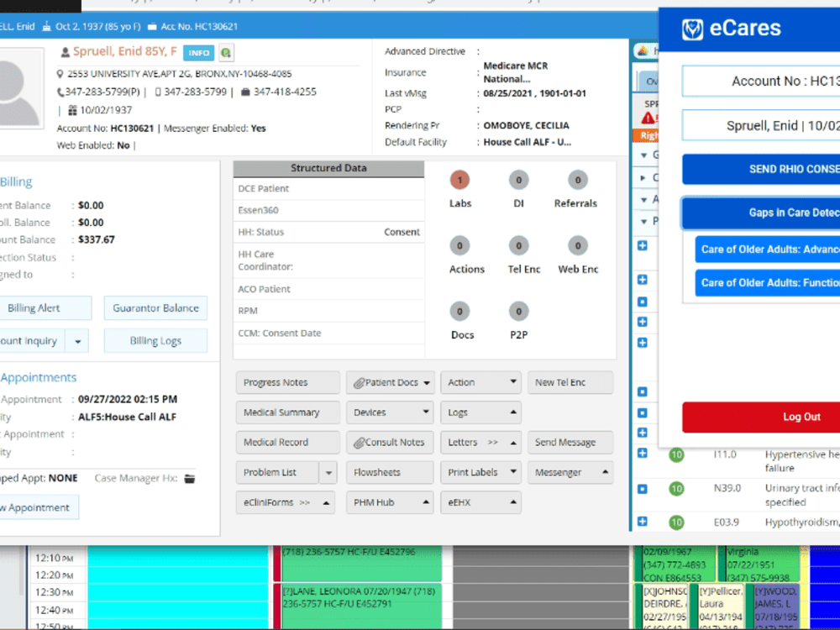The width and height of the screenshot is (840, 630).
Task: Open Medical Summary
Action: tap(287, 412)
